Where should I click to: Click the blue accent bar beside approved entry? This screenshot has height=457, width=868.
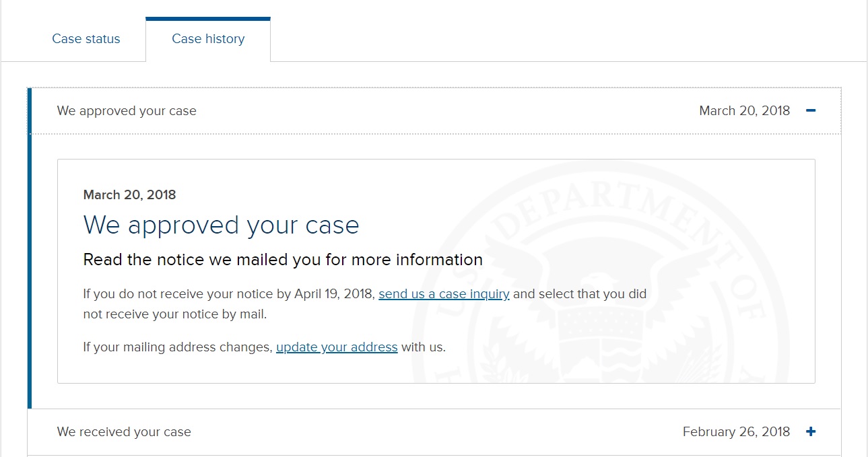(30, 248)
